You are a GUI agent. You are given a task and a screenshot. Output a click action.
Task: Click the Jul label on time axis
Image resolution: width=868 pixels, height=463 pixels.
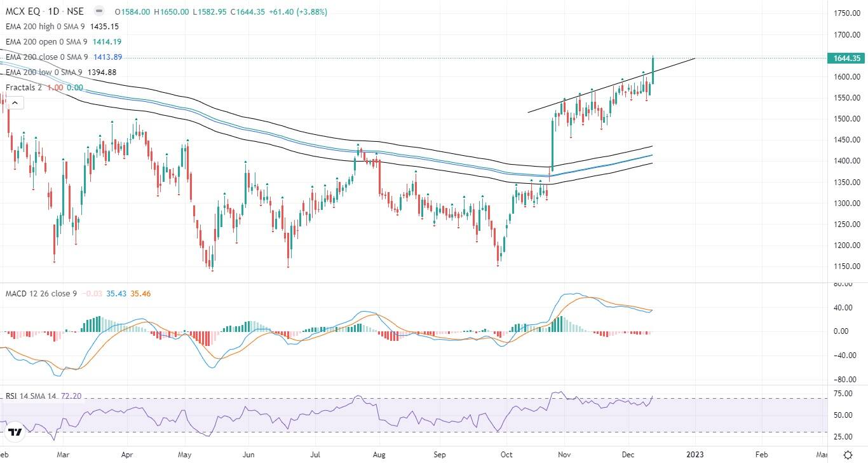[316, 455]
